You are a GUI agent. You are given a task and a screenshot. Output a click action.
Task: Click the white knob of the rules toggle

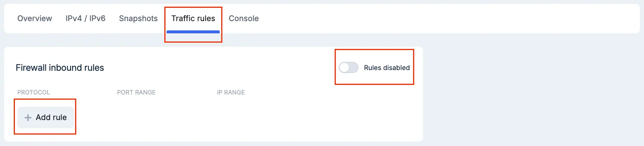pos(344,67)
